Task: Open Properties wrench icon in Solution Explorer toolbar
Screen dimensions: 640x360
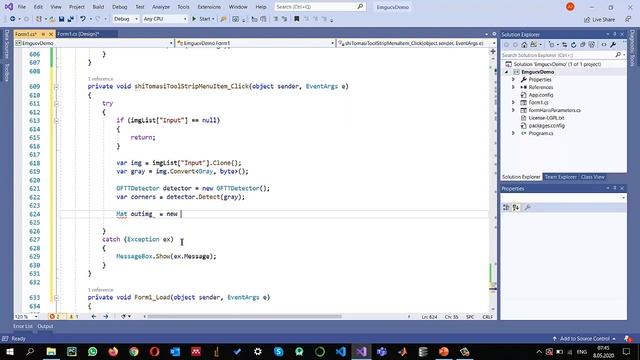Action: 613,44
